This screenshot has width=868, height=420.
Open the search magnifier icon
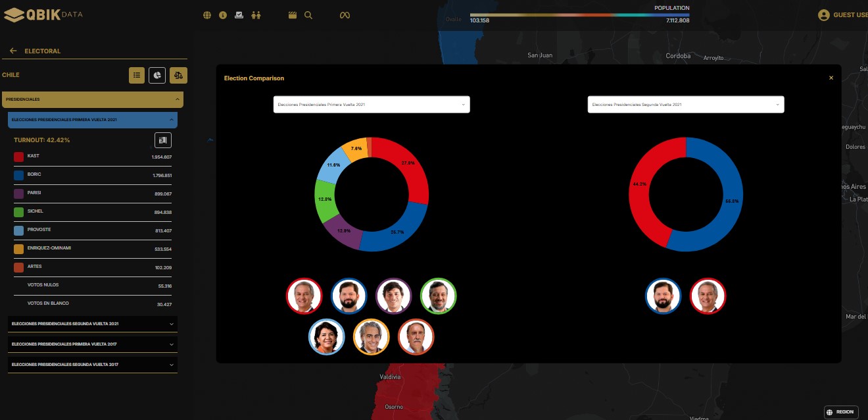tap(308, 15)
